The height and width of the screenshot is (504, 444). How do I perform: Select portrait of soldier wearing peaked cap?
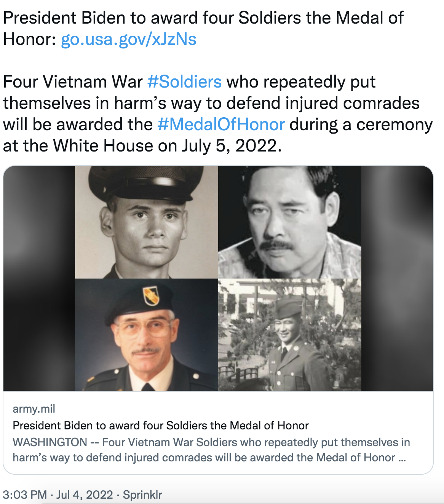click(147, 222)
